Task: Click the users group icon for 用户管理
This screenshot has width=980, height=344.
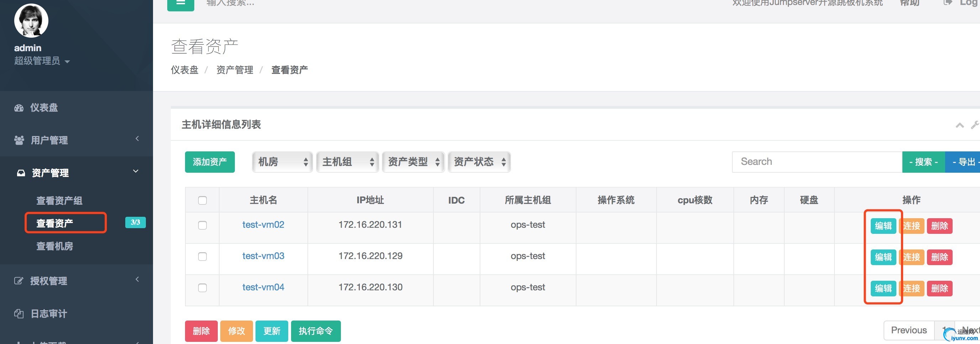Action: pyautogui.click(x=19, y=140)
